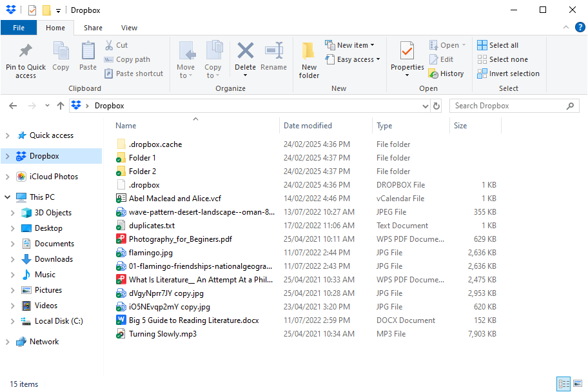Image resolution: width=588 pixels, height=392 pixels.
Task: Click the red Delete X icon
Action: tap(245, 51)
